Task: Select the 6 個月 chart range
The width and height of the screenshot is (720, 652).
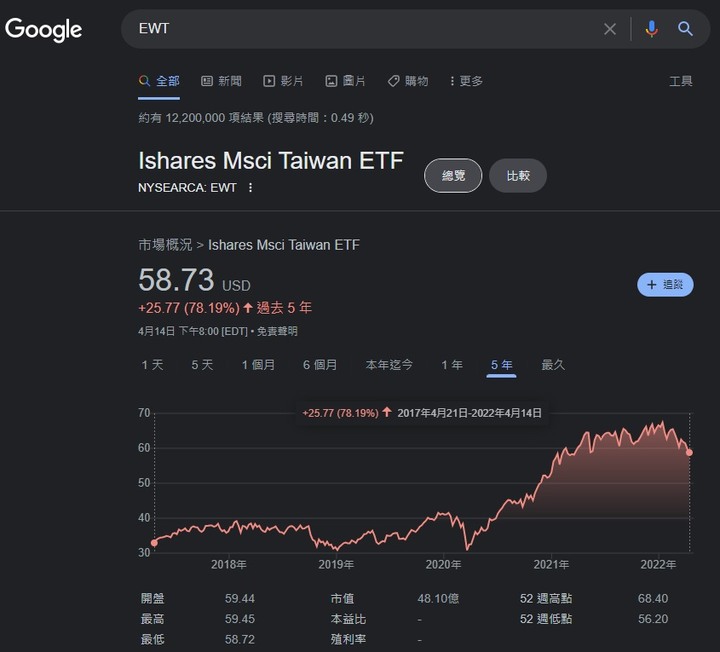Action: coord(320,365)
